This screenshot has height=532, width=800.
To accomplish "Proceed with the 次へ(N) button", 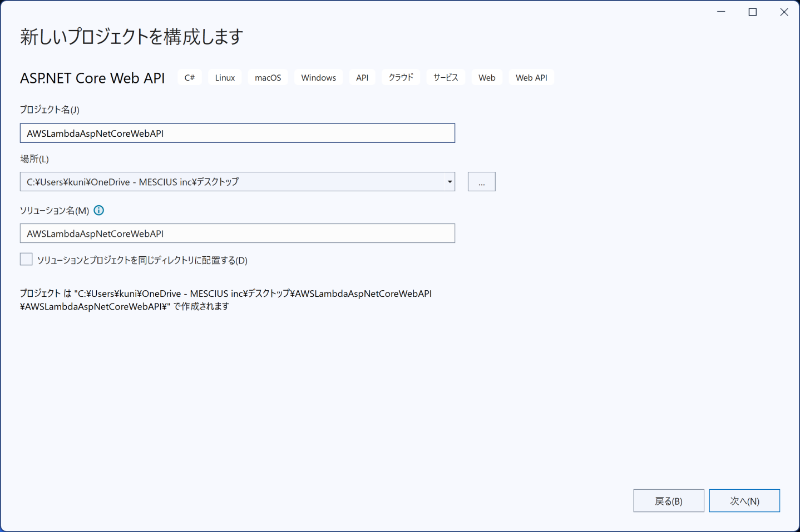I will (x=744, y=501).
